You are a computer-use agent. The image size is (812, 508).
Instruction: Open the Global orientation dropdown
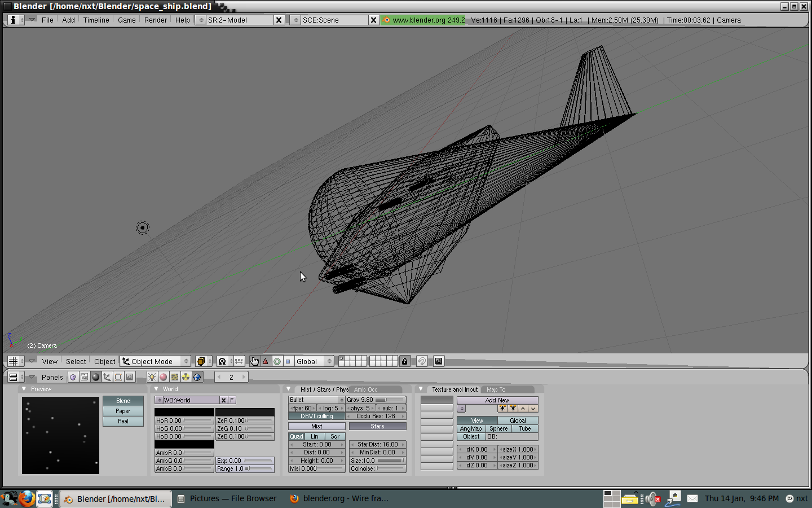314,361
